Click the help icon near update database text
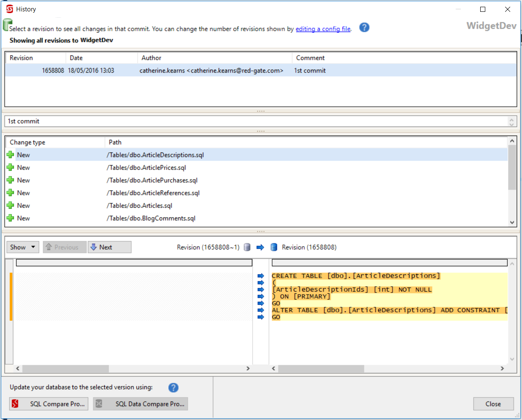This screenshot has width=522, height=420. [173, 387]
